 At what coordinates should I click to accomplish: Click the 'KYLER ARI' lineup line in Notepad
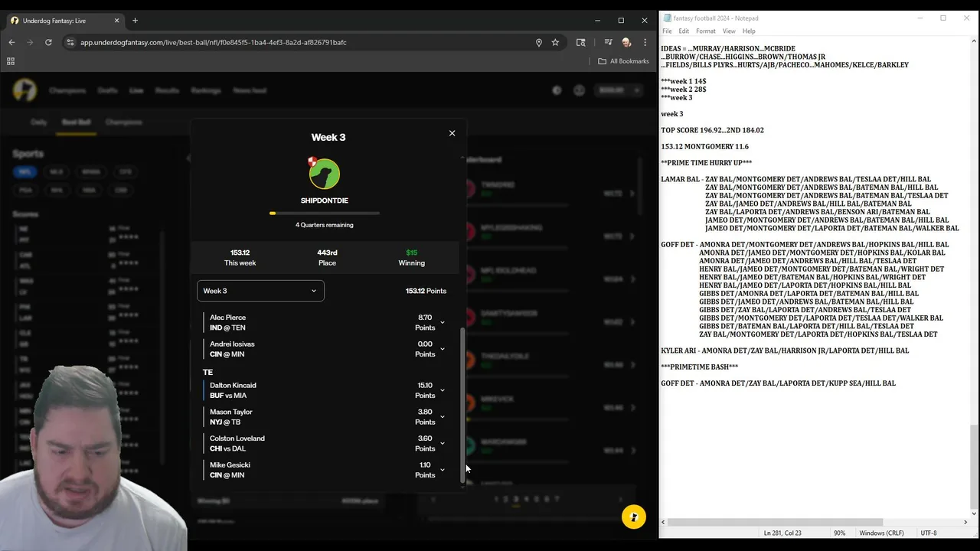pyautogui.click(x=785, y=350)
